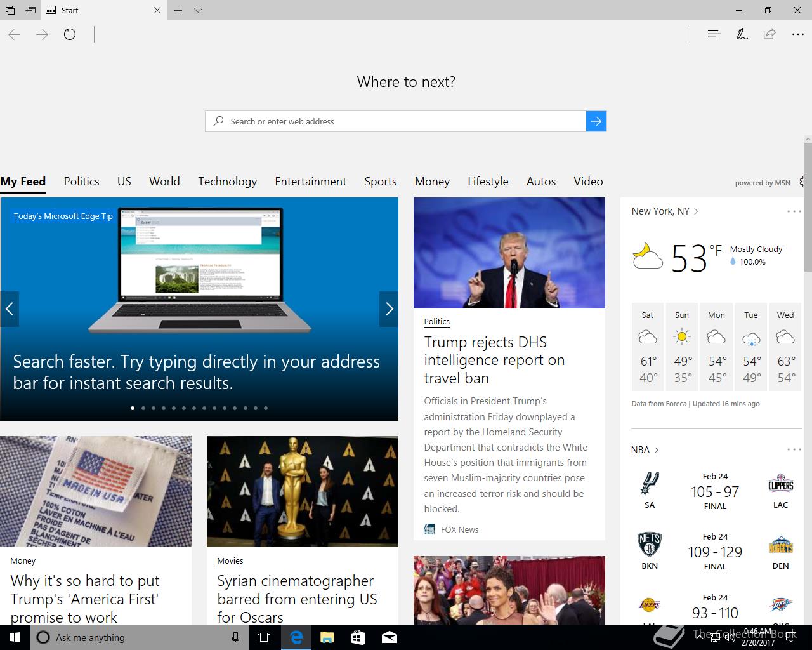Switch to the Entertainment tab
This screenshot has height=650, width=812.
click(x=311, y=182)
